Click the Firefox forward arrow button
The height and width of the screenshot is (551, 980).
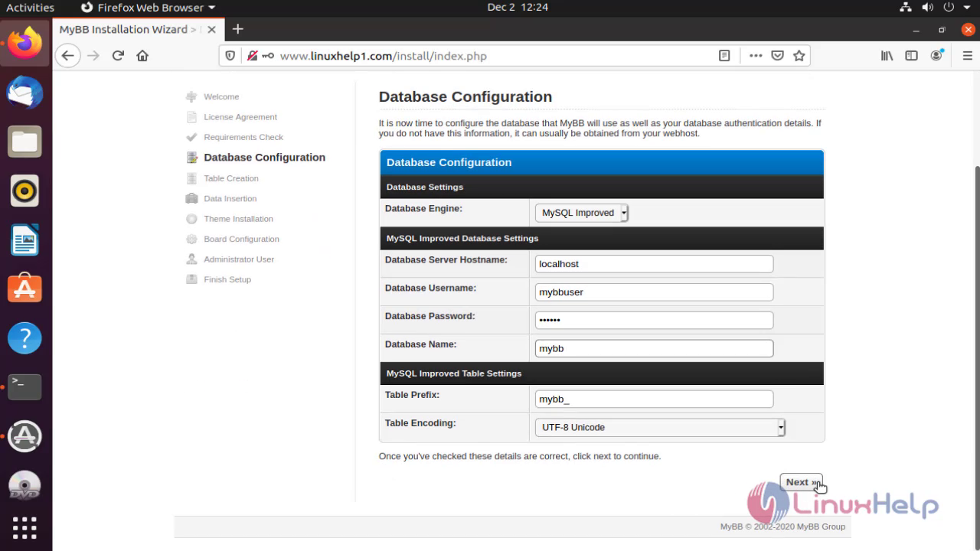tap(93, 56)
